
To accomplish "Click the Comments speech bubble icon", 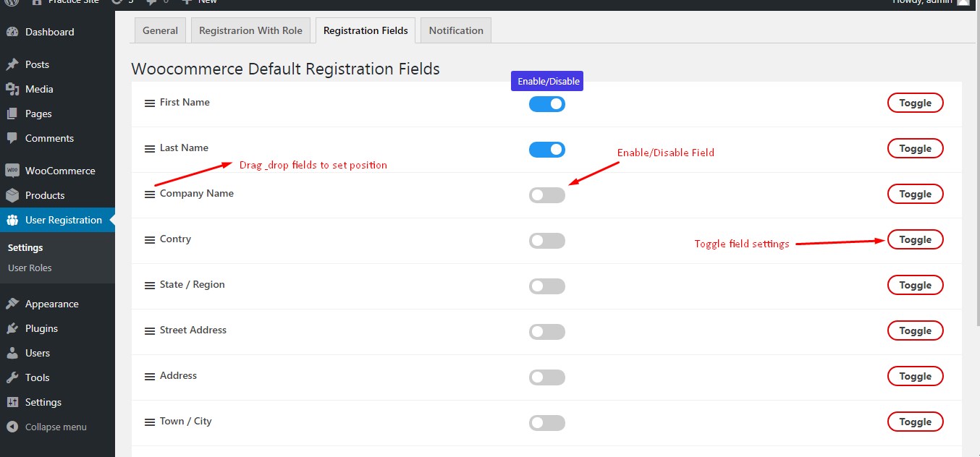I will click(x=12, y=138).
